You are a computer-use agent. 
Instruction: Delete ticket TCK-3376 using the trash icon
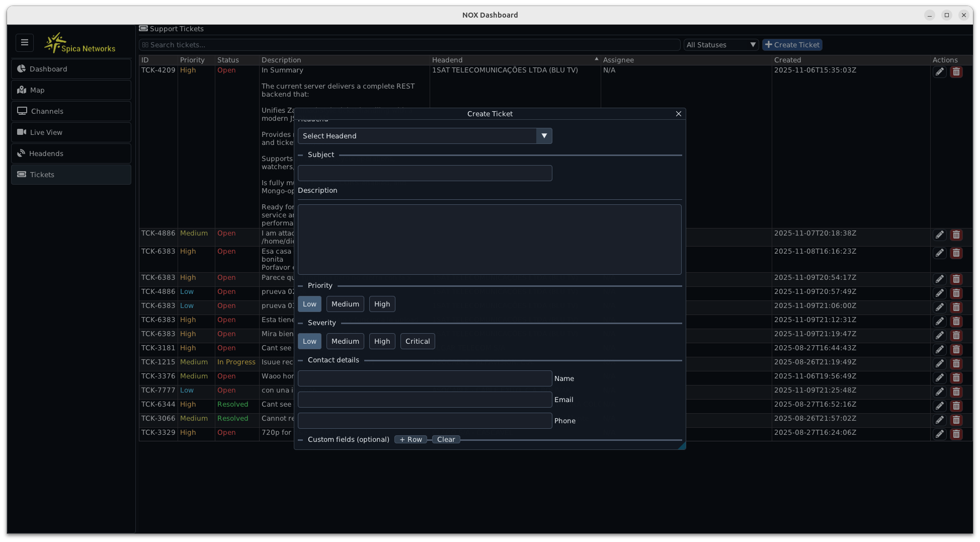(x=956, y=378)
